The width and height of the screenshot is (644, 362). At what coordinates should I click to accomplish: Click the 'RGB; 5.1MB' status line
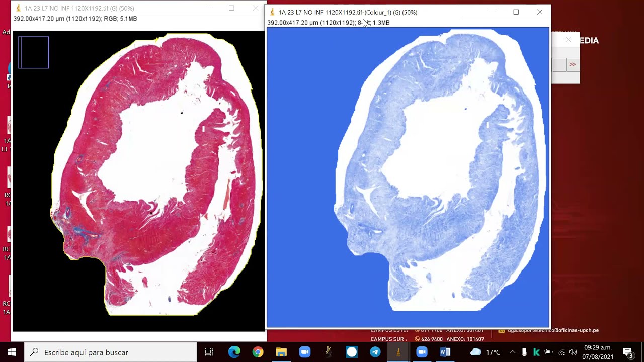[75, 19]
